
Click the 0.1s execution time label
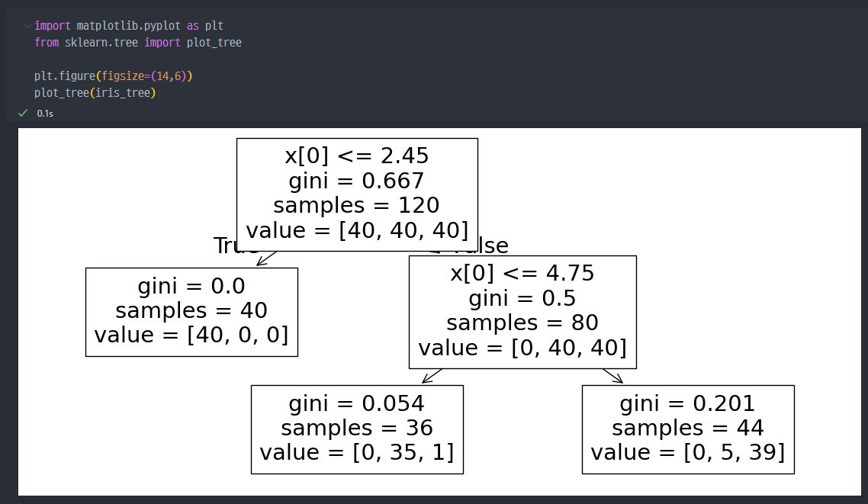(45, 114)
